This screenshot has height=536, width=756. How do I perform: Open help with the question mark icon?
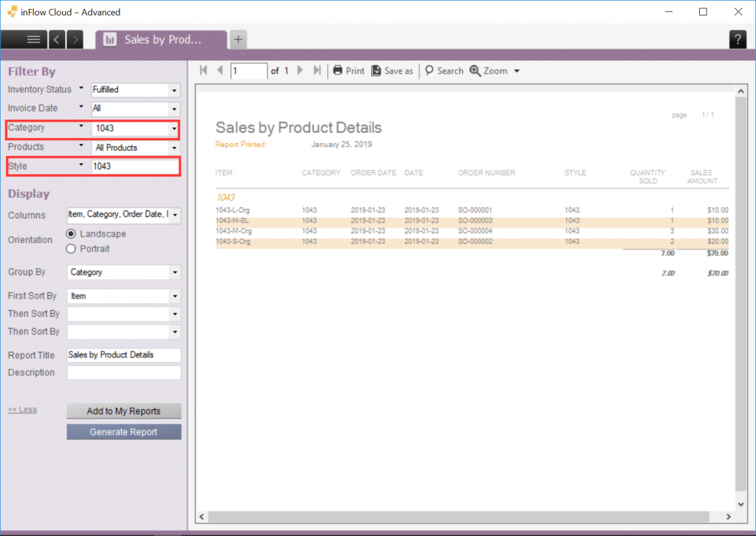coord(738,41)
